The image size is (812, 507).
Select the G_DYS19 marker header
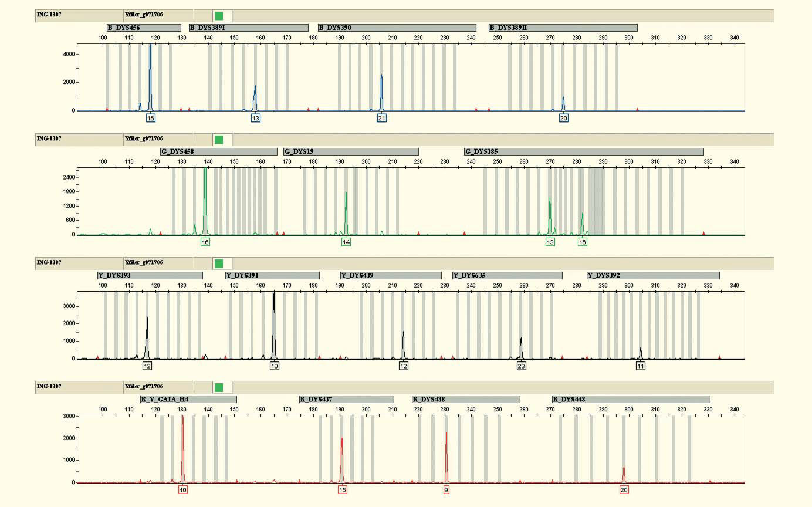[350, 152]
